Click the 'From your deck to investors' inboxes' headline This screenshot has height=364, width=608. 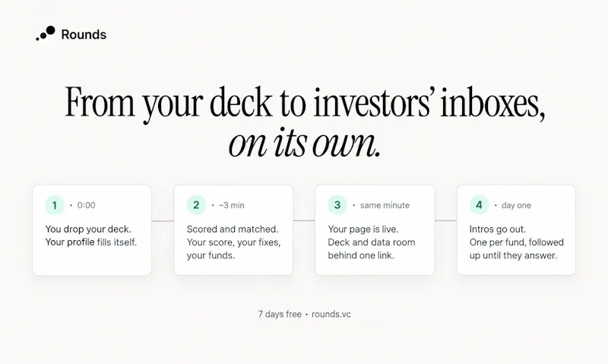point(306,103)
